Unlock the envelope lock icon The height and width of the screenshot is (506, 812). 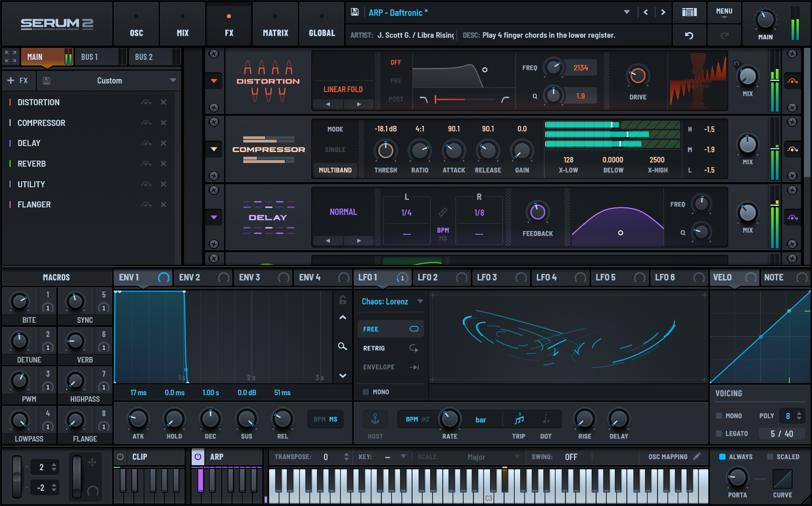tap(343, 300)
